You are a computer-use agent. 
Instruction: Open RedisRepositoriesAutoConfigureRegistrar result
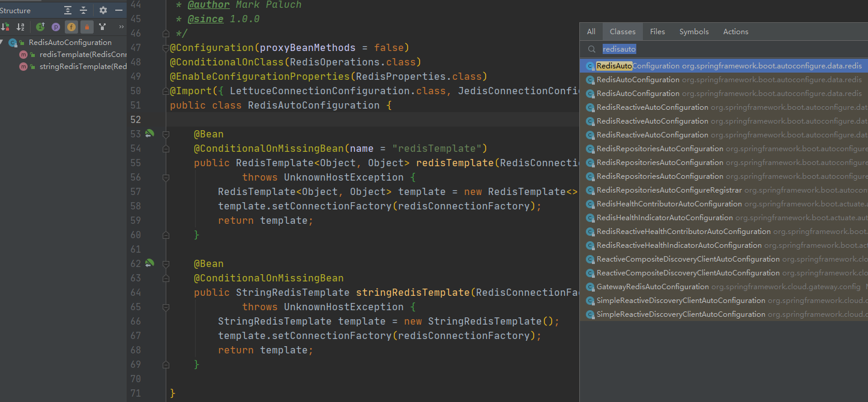[x=723, y=190]
